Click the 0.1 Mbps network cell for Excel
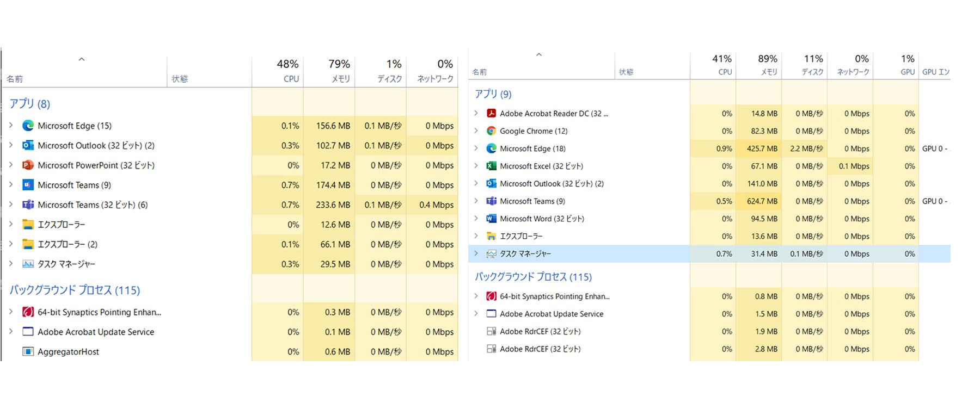 pyautogui.click(x=850, y=166)
